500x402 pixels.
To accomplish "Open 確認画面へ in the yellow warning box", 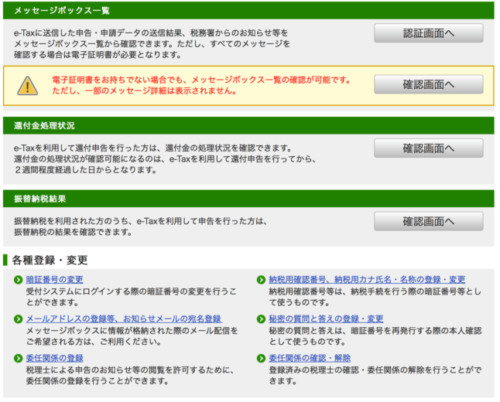I will pyautogui.click(x=428, y=84).
